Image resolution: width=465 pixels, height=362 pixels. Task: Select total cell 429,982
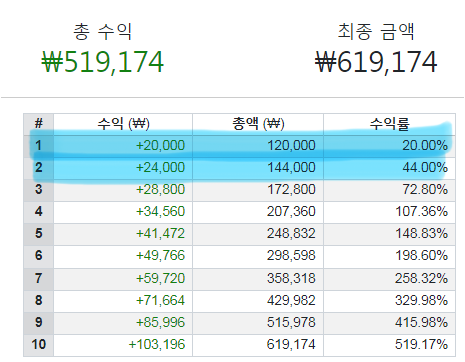[258, 301]
